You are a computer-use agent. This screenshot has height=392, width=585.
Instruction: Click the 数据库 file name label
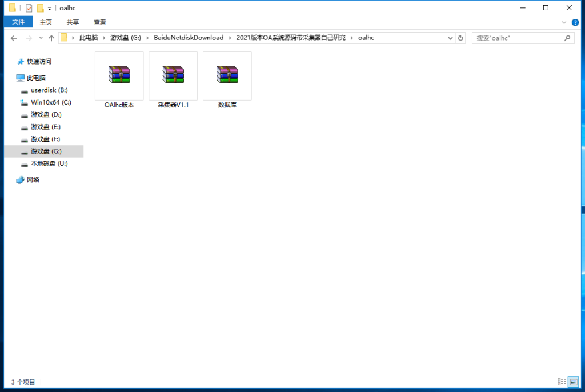point(227,105)
